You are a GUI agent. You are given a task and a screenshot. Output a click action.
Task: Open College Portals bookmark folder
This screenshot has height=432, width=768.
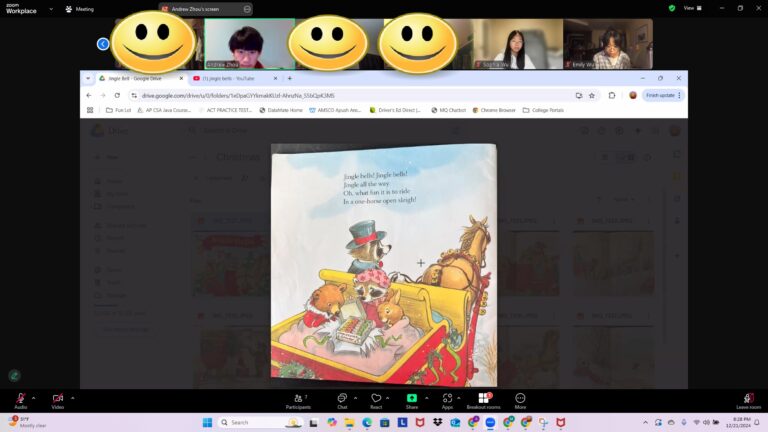point(543,110)
